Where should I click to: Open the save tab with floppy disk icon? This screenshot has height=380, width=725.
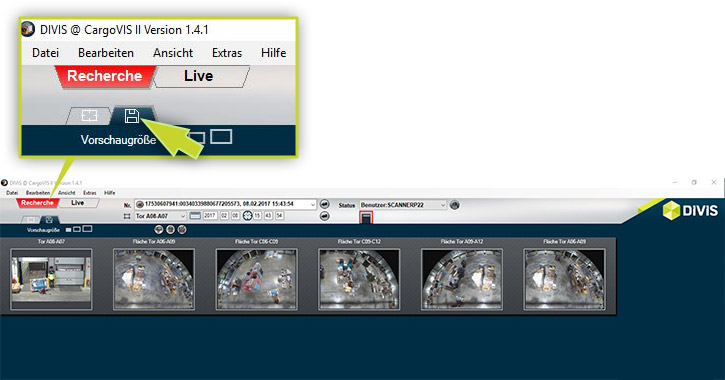pos(49,220)
